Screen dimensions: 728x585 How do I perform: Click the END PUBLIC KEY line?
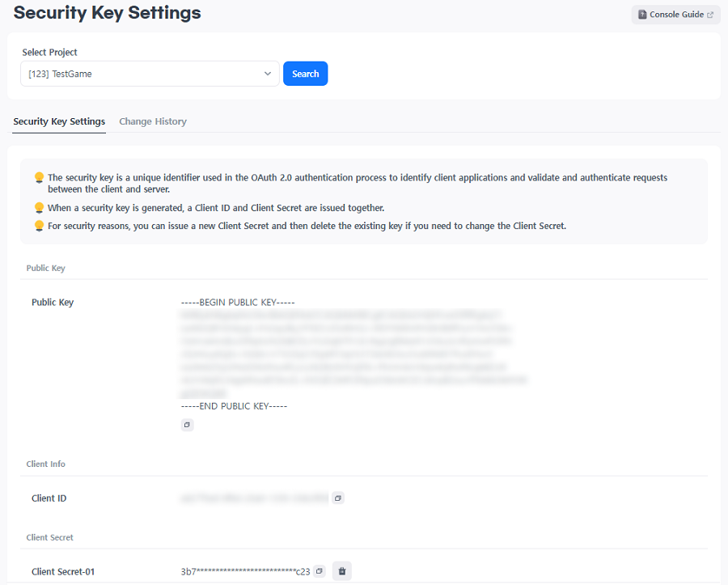pyautogui.click(x=234, y=406)
